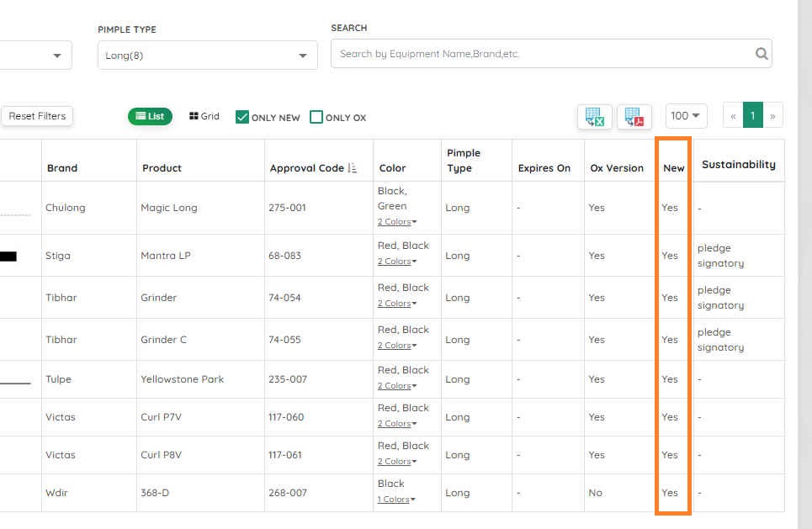812x529 pixels.
Task: Expand 2 Colors for Victas Curl P7V
Action: pos(396,423)
